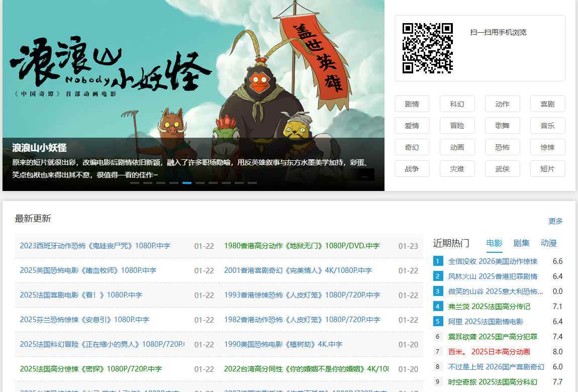Select the 电影 tab in 近期热门

(x=494, y=243)
